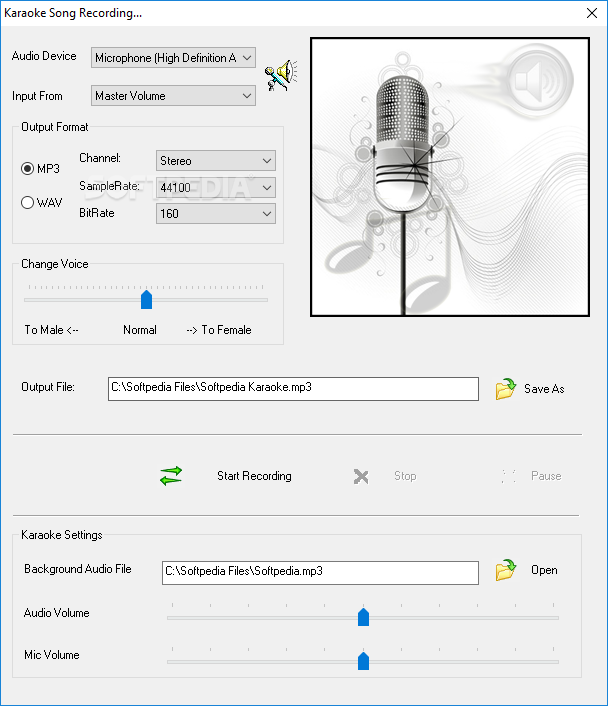Click the Change Voice slider thumb
Viewport: 608px width, 706px height.
146,299
